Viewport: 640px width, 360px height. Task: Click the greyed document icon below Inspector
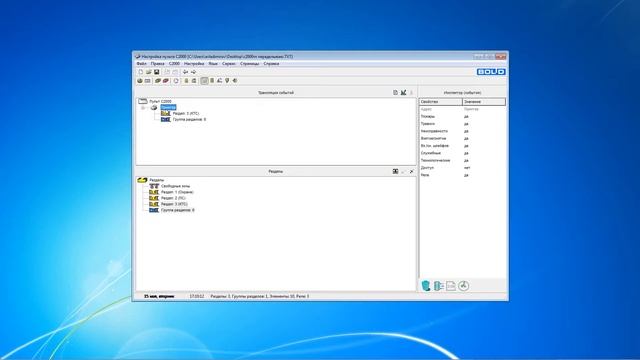point(451,286)
